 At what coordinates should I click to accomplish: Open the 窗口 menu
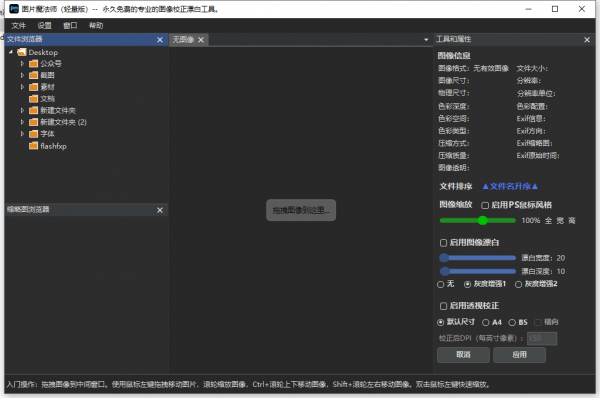[70, 26]
